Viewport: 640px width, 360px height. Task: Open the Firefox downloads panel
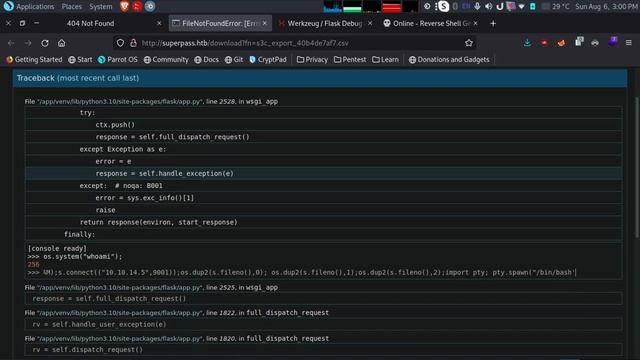527,42
